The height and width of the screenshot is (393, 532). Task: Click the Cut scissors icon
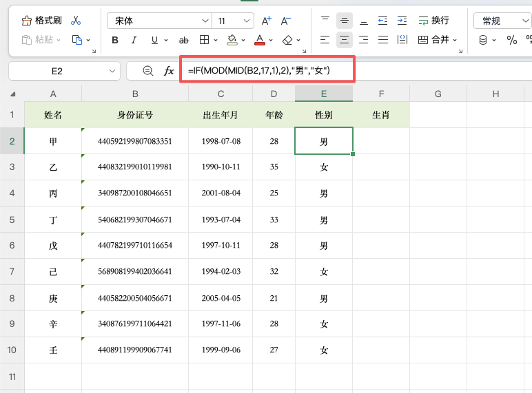(x=76, y=21)
